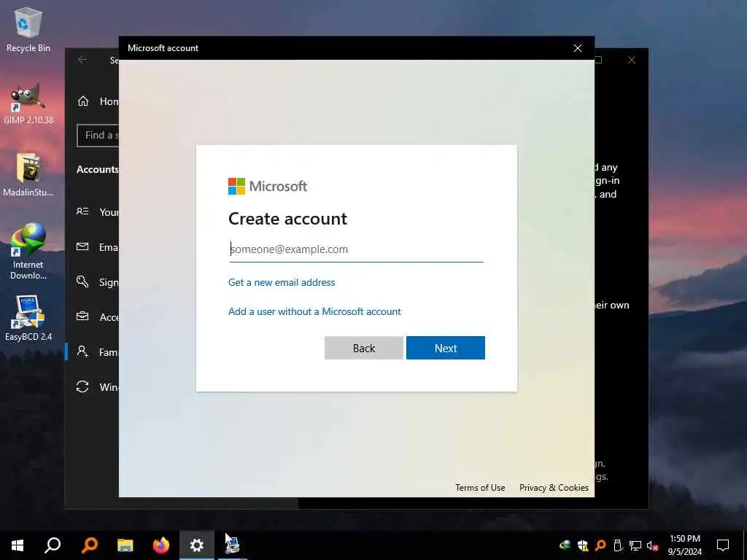Screen dimensions: 747x560
Task: Select the Settings gear taskbar button
Action: [197, 545]
